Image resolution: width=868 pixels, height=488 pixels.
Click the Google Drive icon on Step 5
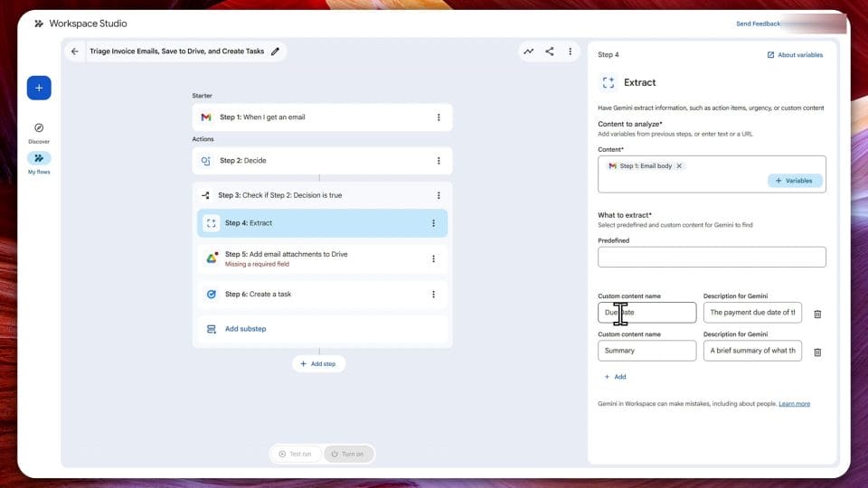[212, 258]
